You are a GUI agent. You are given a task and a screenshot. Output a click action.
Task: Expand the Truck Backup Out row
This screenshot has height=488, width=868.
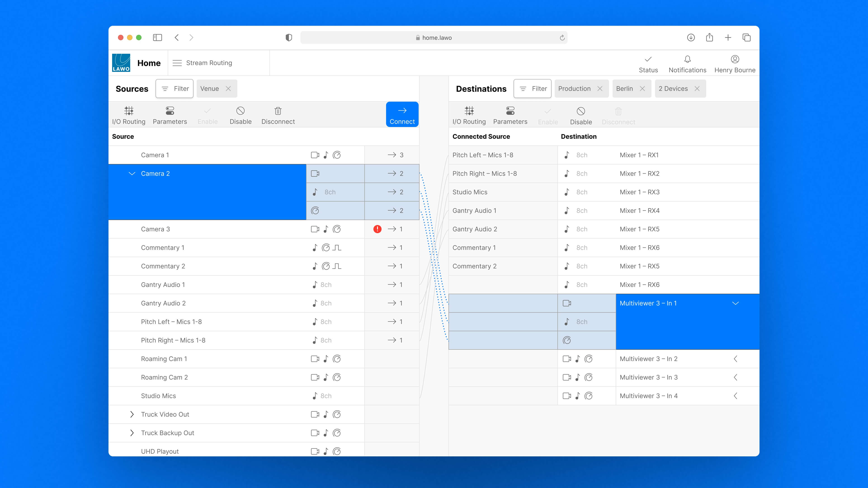132,433
